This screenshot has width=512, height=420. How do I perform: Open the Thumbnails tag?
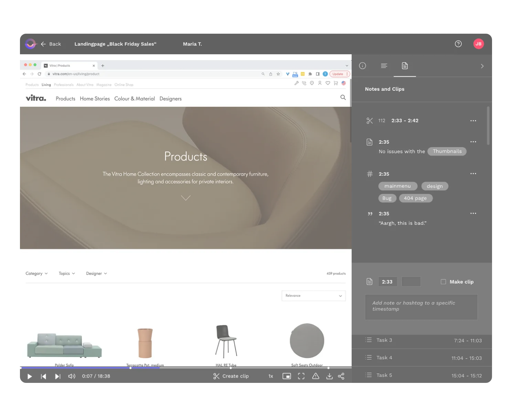coord(447,151)
